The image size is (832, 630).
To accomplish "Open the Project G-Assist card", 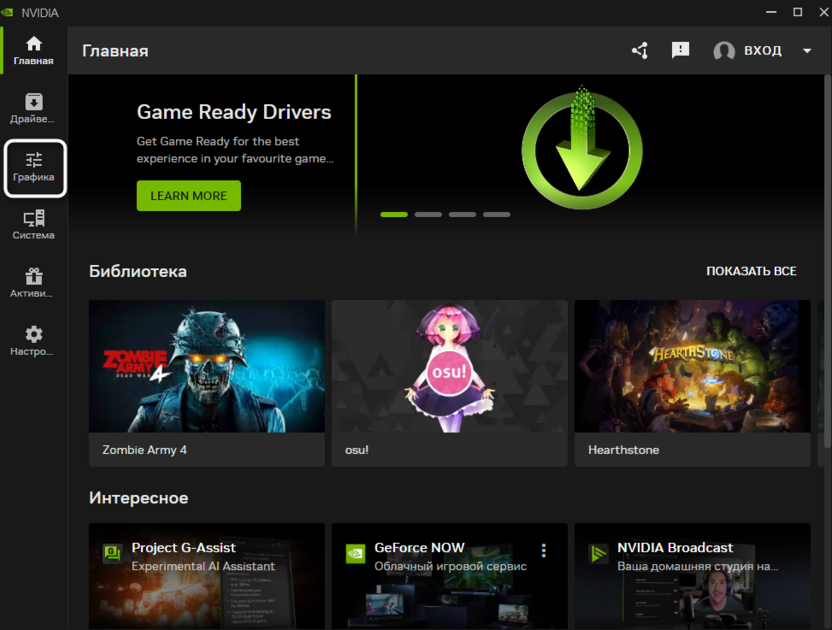I will [x=206, y=576].
